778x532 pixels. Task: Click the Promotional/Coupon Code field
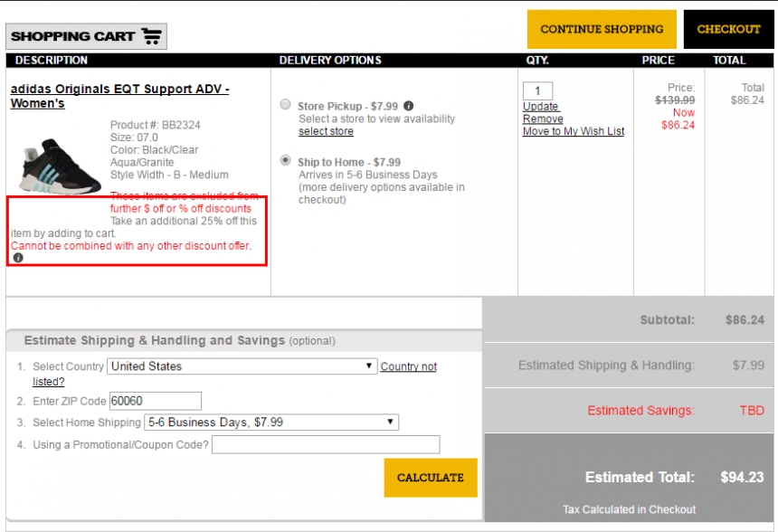[x=326, y=444]
